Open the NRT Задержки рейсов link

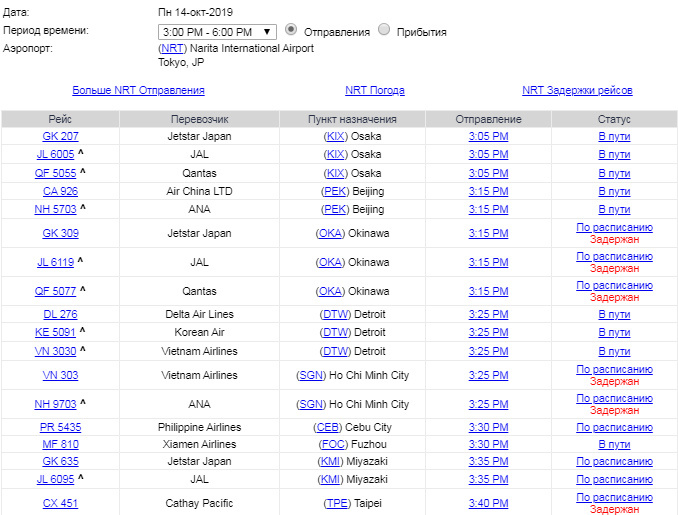[x=577, y=90]
